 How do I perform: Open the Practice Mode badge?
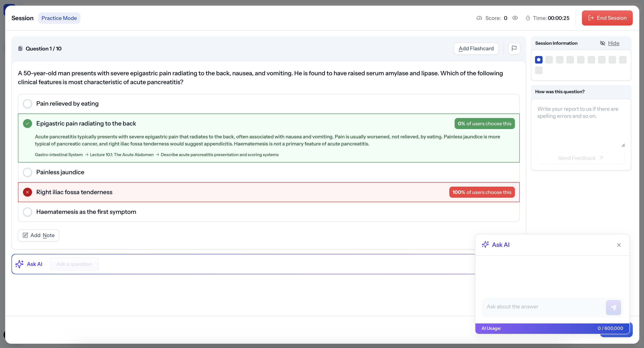[x=59, y=18]
